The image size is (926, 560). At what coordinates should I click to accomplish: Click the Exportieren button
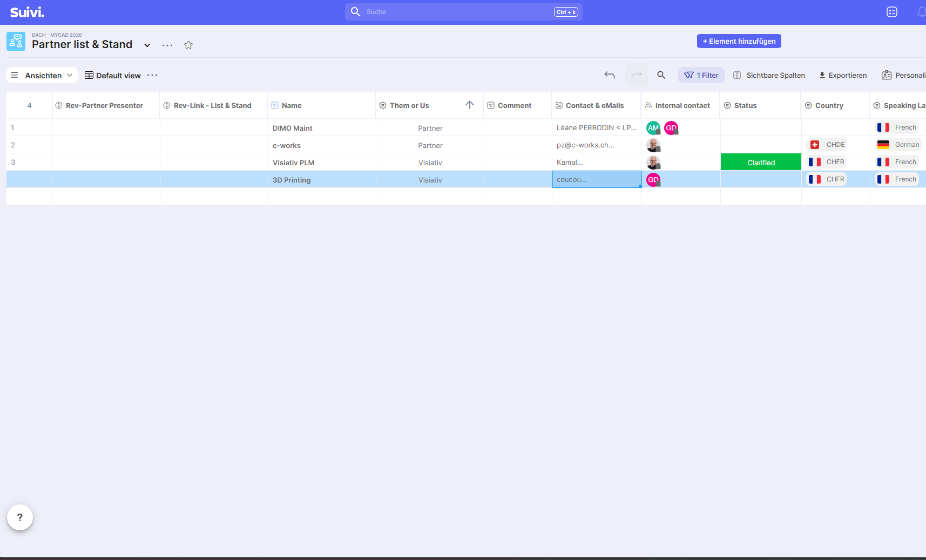pos(843,75)
